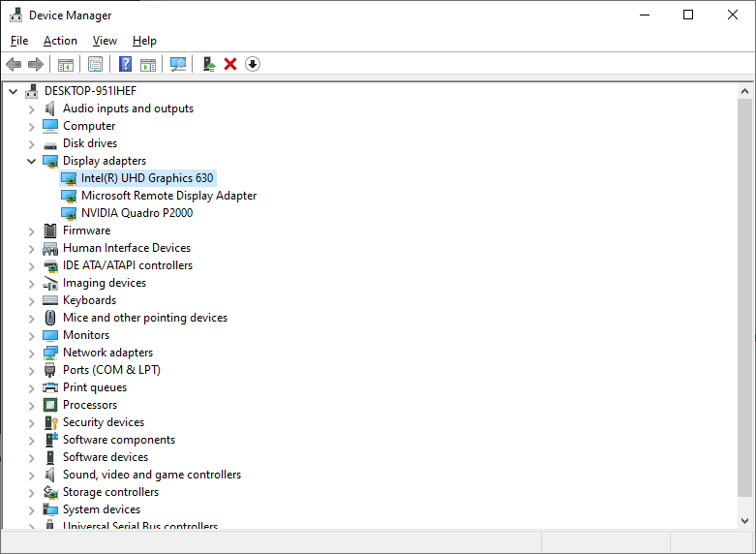Collapse the DESKTOP-951IHEF root node
This screenshot has height=554, width=756.
coord(13,91)
